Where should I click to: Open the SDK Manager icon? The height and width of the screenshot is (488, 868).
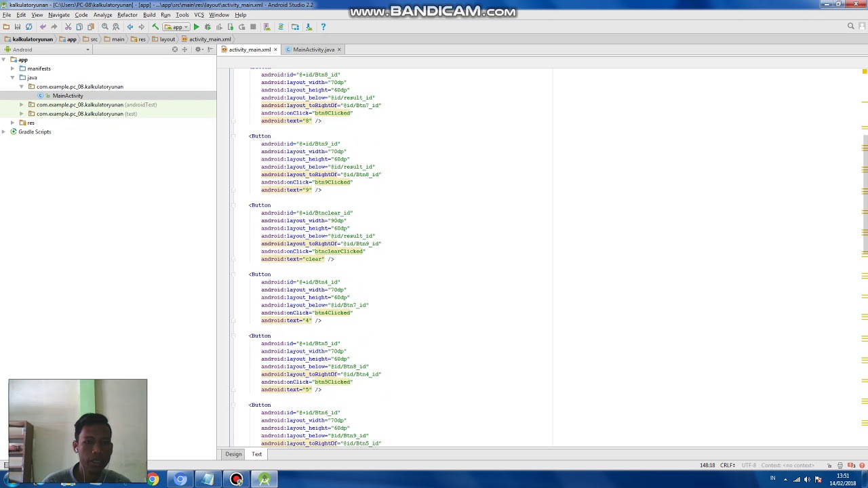(x=309, y=27)
